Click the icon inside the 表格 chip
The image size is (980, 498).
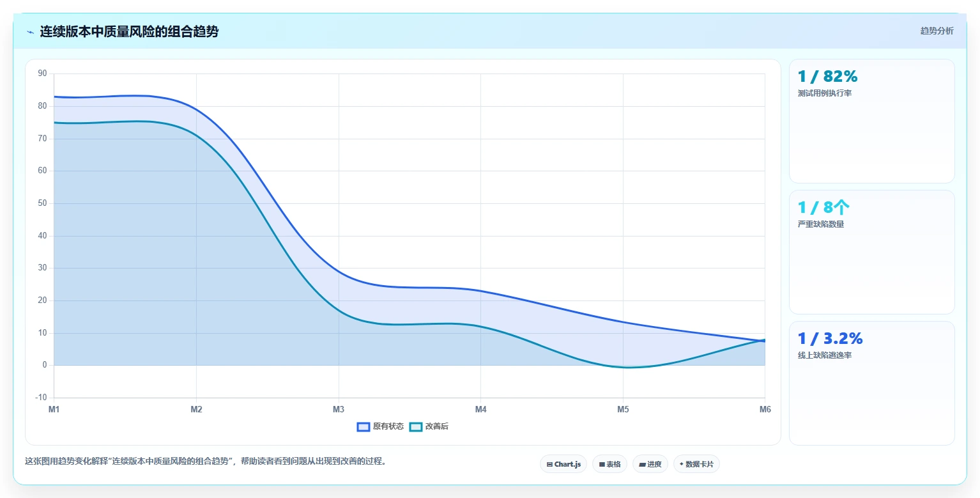pyautogui.click(x=602, y=465)
